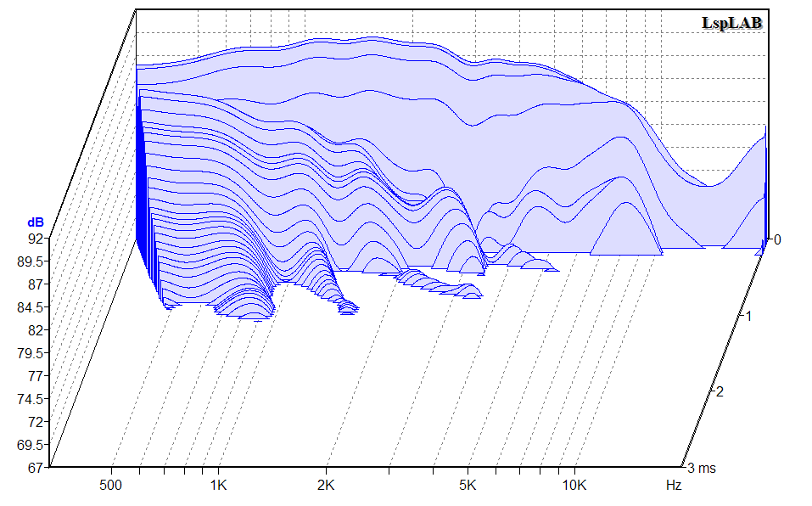812x506 pixels.
Task: Click the 79.5 dB axis value
Action: [x=31, y=353]
